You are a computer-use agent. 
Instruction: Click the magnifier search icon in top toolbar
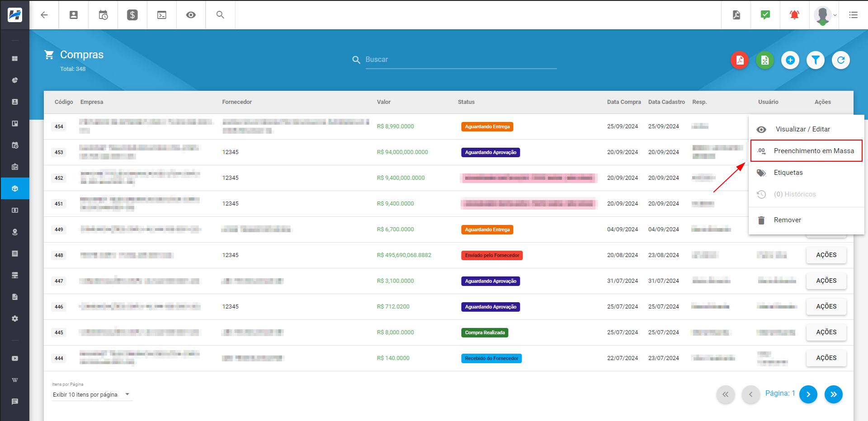tap(220, 15)
